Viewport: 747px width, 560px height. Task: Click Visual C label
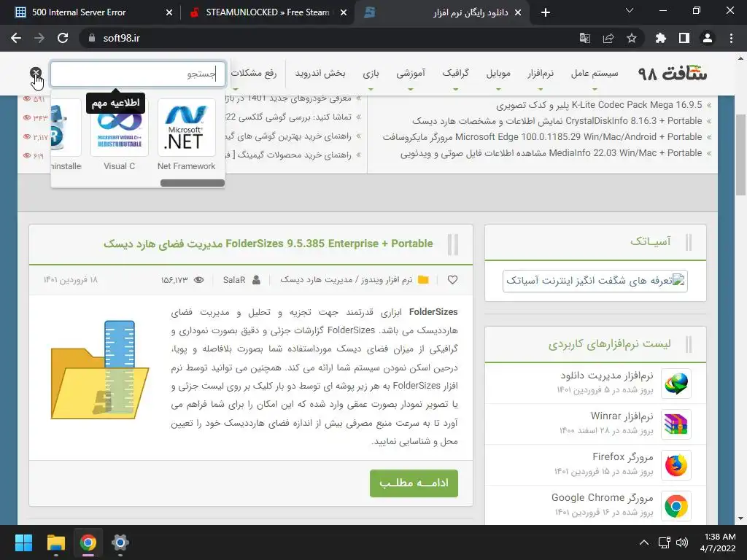(x=120, y=166)
